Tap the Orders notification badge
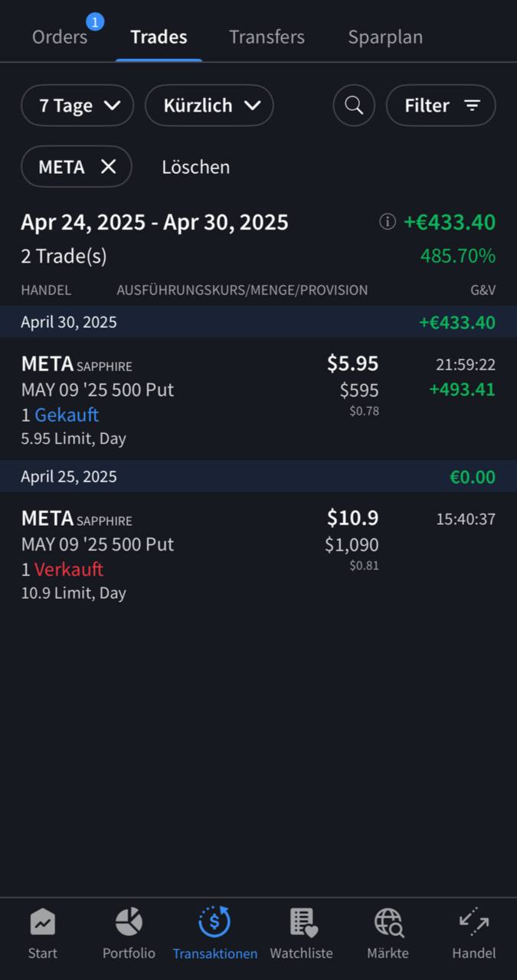The width and height of the screenshot is (517, 980). 95,21
